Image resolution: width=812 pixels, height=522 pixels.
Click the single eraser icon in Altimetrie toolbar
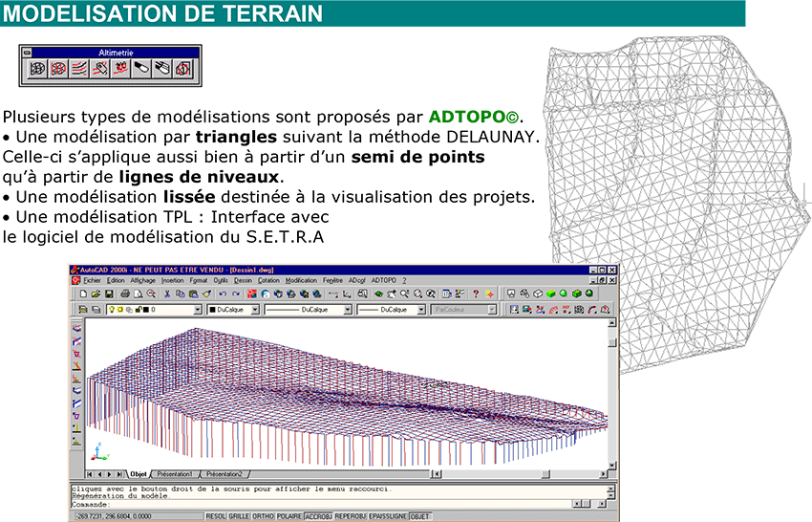click(140, 69)
